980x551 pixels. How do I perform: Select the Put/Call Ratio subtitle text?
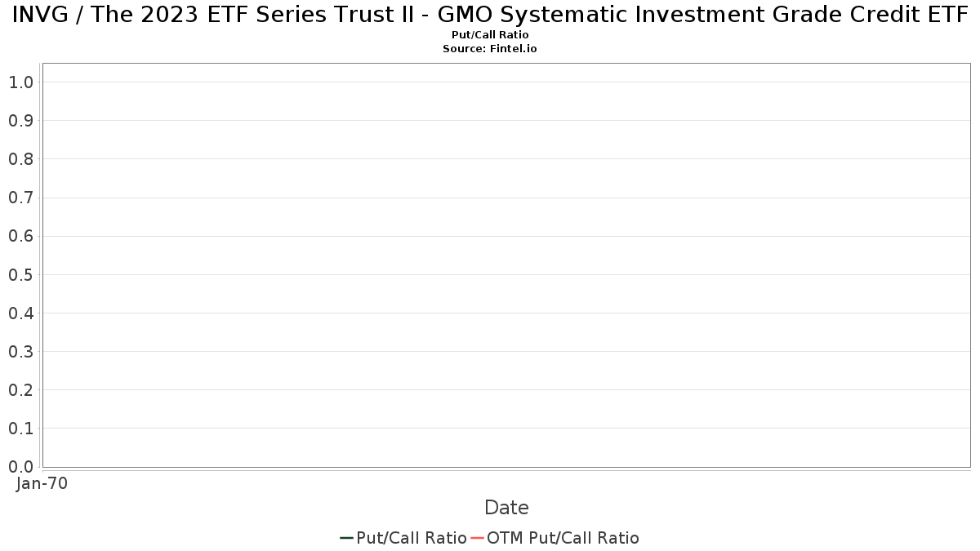point(490,35)
